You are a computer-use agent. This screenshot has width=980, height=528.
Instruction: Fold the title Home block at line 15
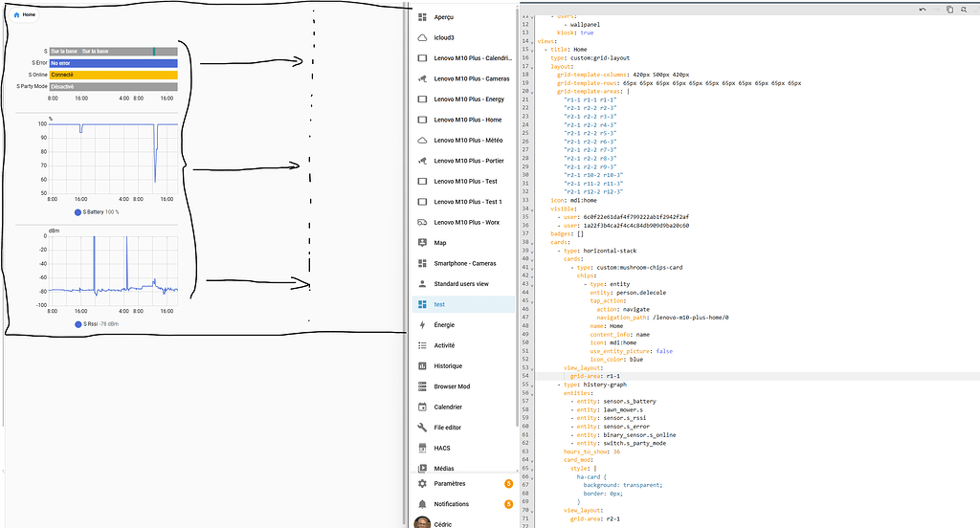point(532,50)
